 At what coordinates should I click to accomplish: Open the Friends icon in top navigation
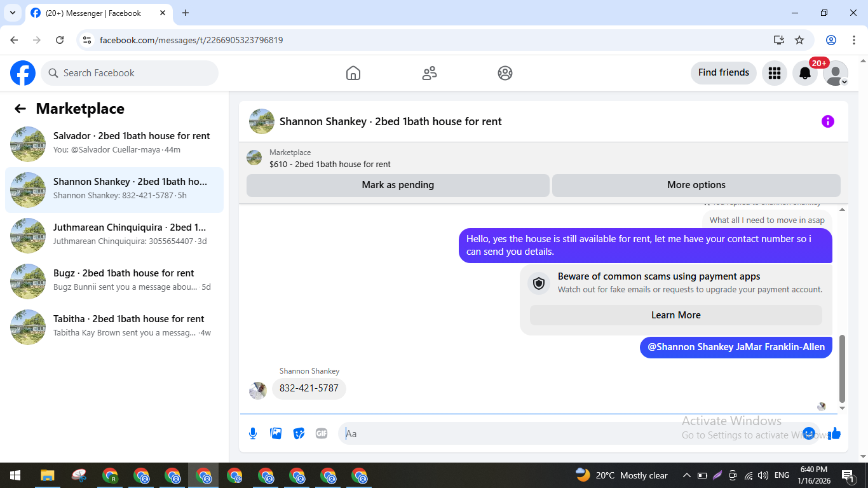coord(430,73)
